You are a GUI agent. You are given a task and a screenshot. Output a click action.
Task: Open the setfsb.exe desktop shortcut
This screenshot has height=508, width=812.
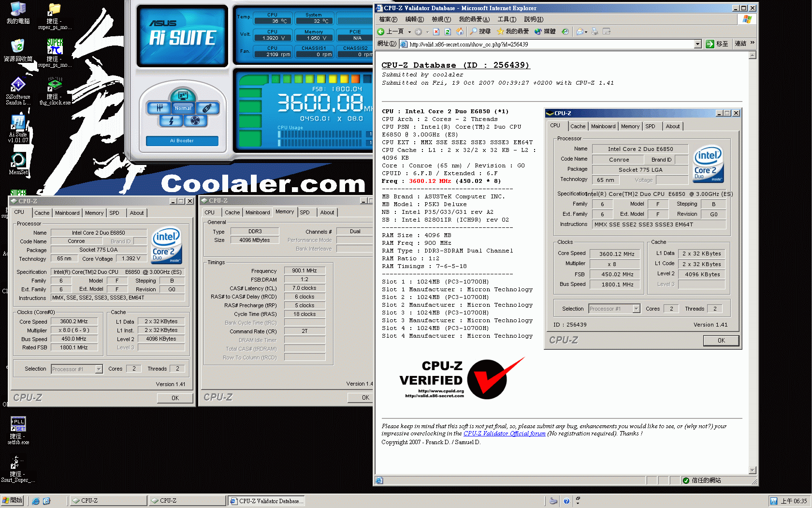coord(18,430)
